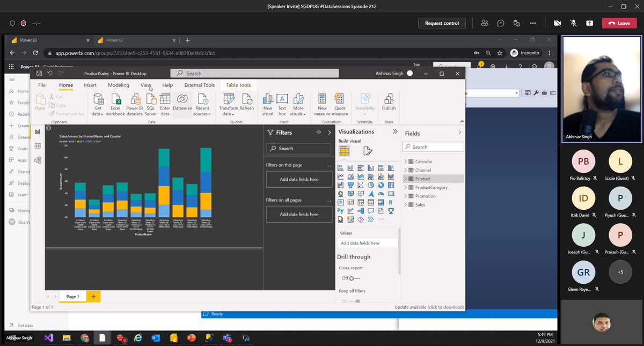Toggle Teams microphone mute icon
The height and width of the screenshot is (346, 644).
coord(573,23)
